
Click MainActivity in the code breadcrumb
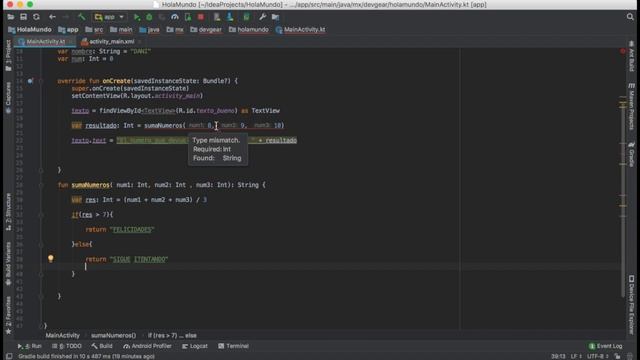pyautogui.click(x=62, y=336)
